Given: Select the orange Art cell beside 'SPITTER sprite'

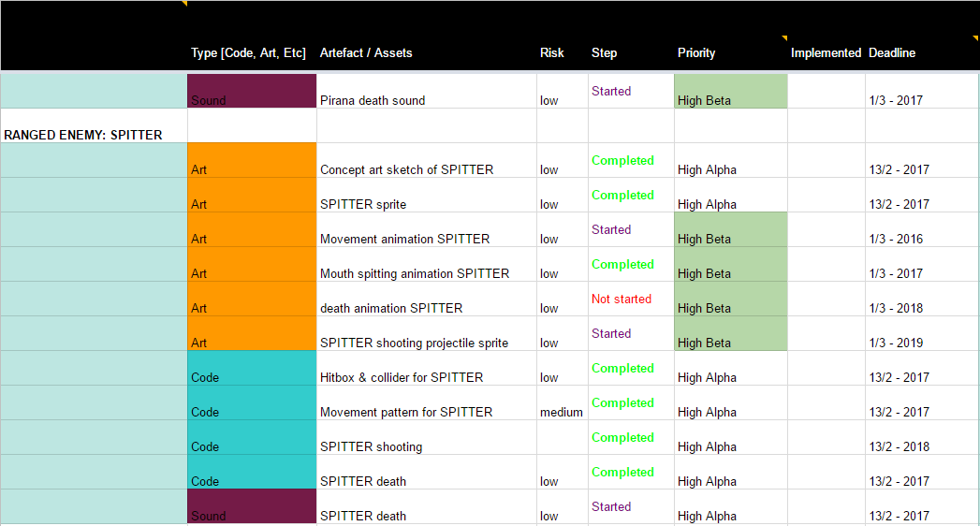Looking at the screenshot, I should pyautogui.click(x=252, y=196).
